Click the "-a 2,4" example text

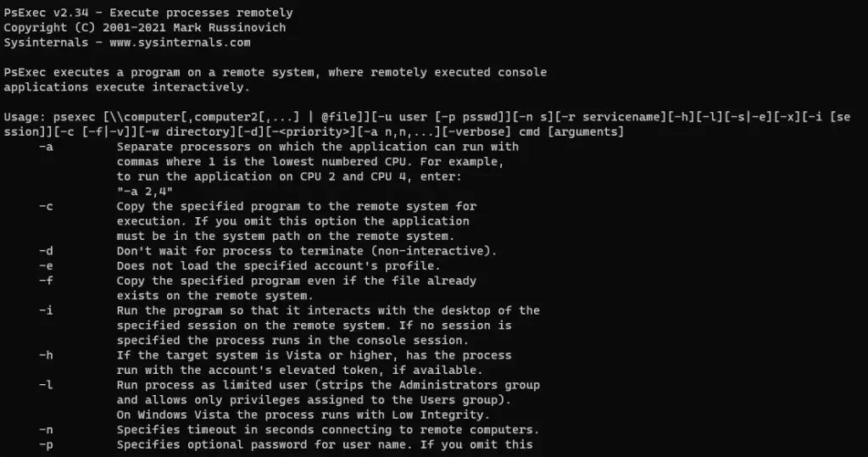tap(145, 192)
